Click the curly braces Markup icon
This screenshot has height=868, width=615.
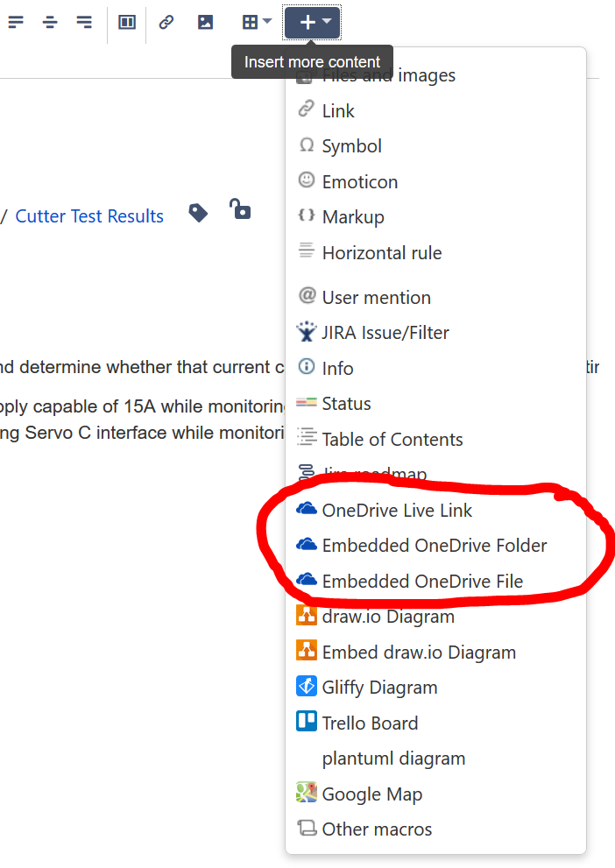coord(306,215)
